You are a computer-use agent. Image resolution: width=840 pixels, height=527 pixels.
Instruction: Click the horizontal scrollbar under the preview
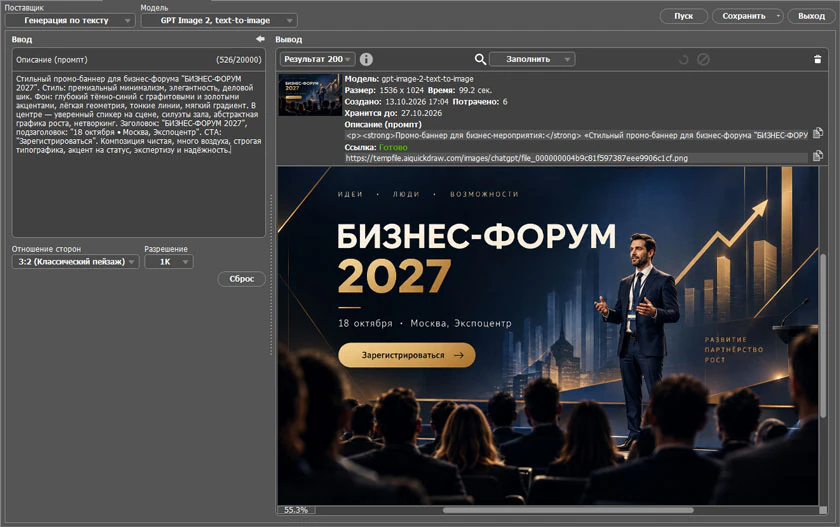[568, 510]
